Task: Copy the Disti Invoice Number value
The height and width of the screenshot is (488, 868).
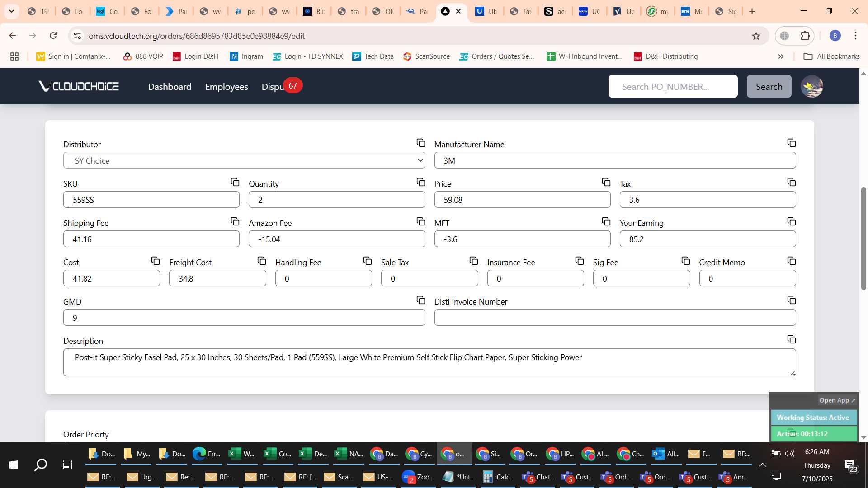Action: 791,300
